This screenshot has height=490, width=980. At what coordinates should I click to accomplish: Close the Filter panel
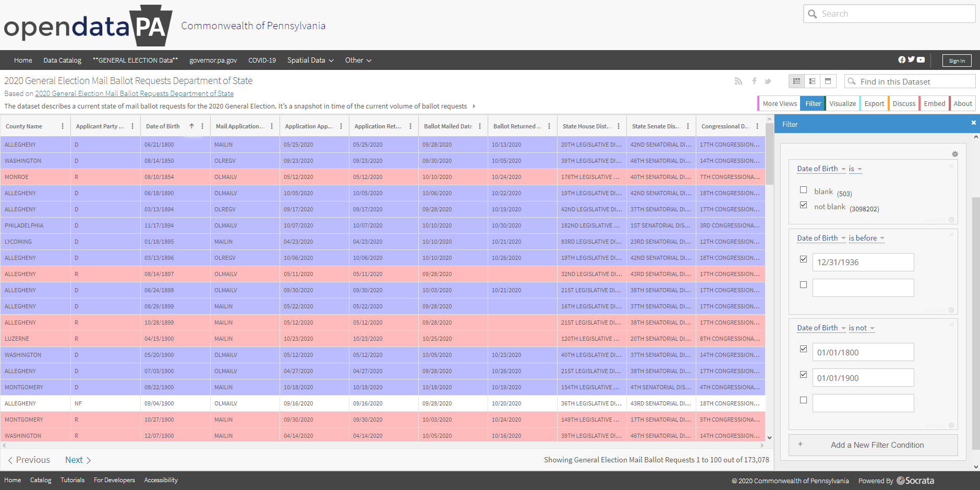973,123
